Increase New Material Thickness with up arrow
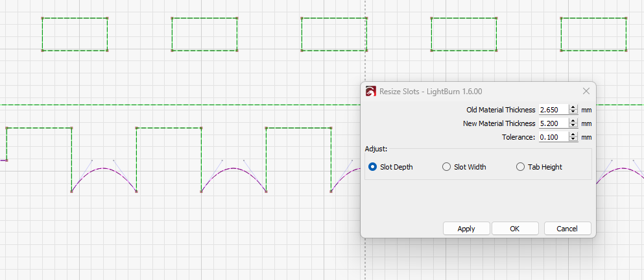The width and height of the screenshot is (644, 280). tap(573, 121)
